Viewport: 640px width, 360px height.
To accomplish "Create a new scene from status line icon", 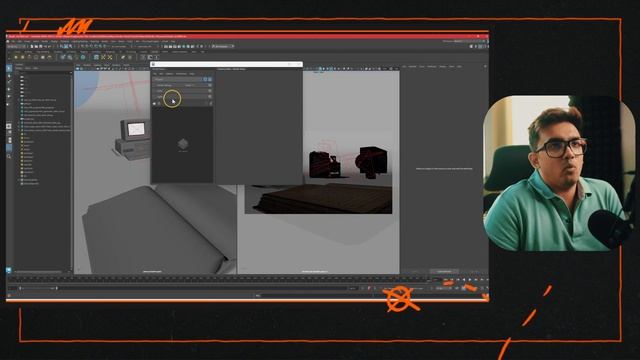I will [x=32, y=47].
